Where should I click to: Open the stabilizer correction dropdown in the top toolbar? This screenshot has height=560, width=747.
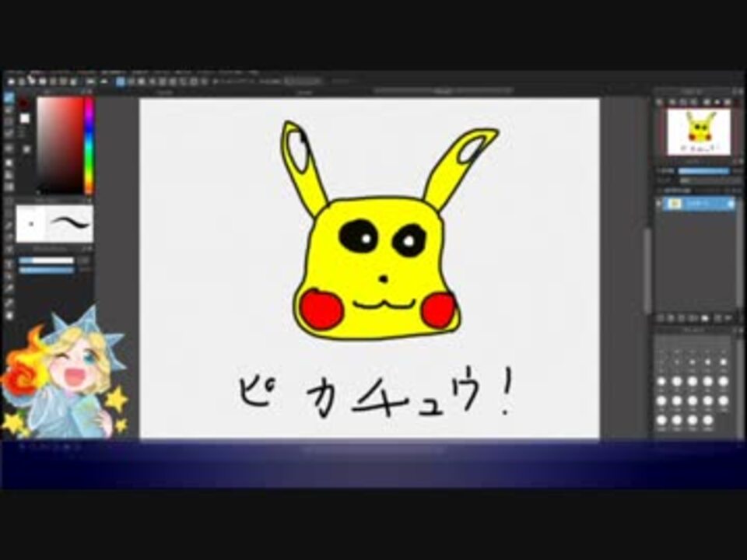(303, 82)
